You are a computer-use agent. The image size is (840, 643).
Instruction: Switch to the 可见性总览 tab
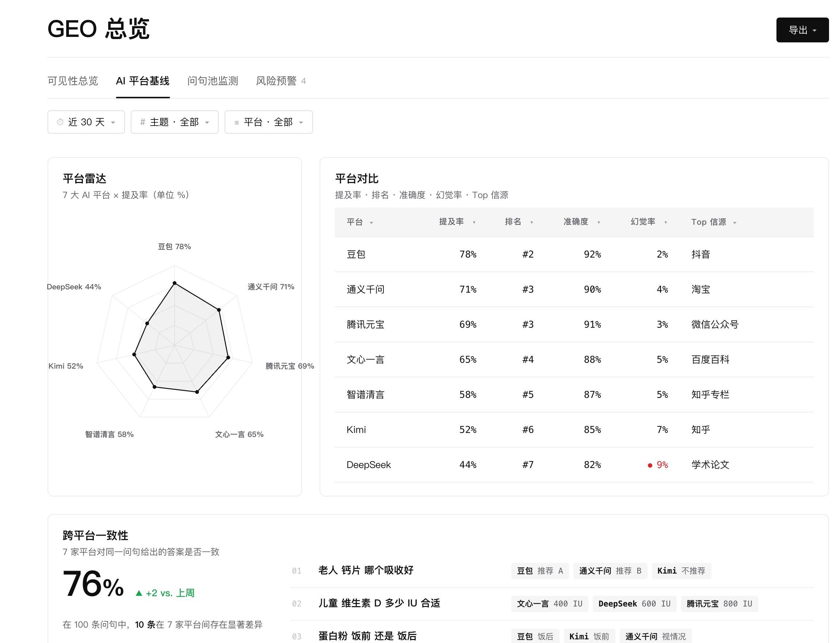[x=73, y=81]
